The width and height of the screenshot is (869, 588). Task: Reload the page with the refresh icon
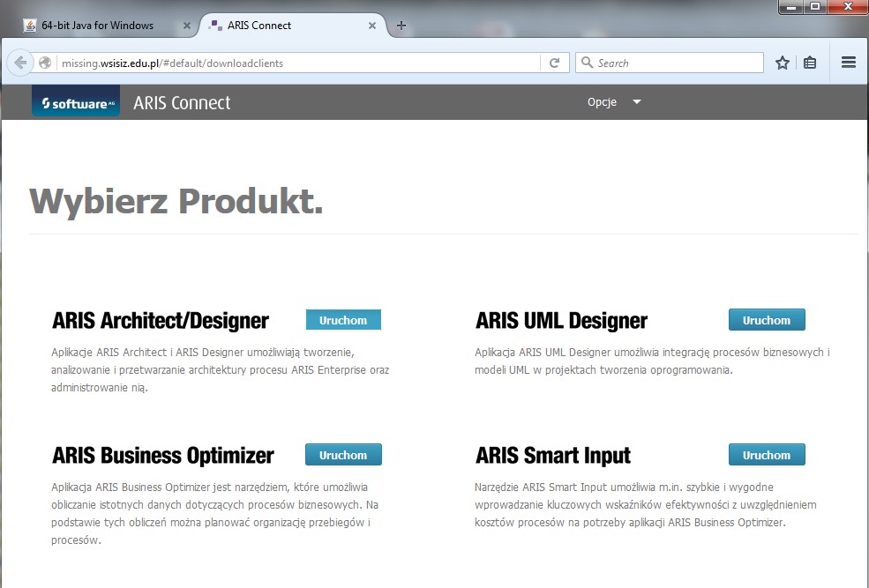(x=554, y=63)
